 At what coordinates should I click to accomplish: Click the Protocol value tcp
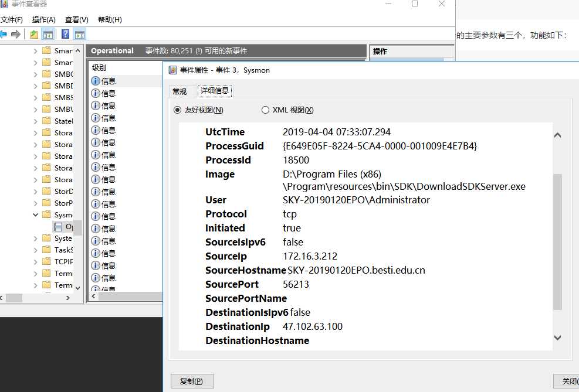pos(290,214)
